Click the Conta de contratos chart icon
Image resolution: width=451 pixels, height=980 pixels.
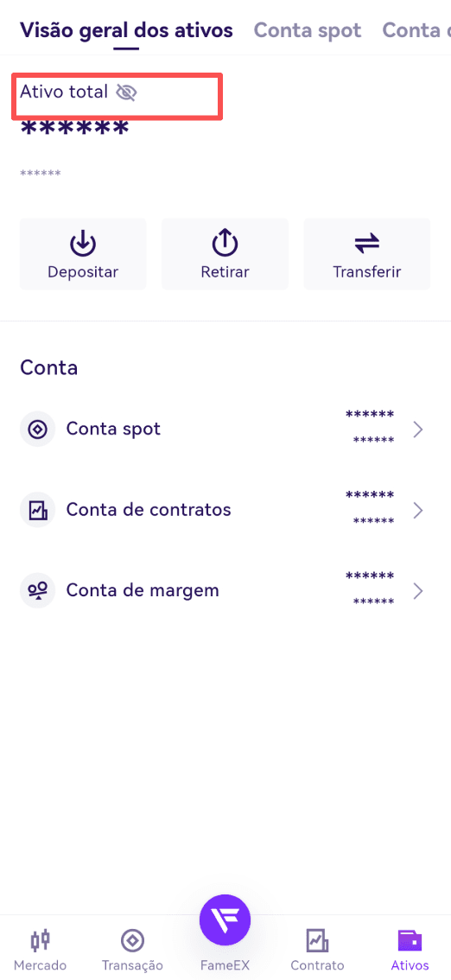point(37,510)
